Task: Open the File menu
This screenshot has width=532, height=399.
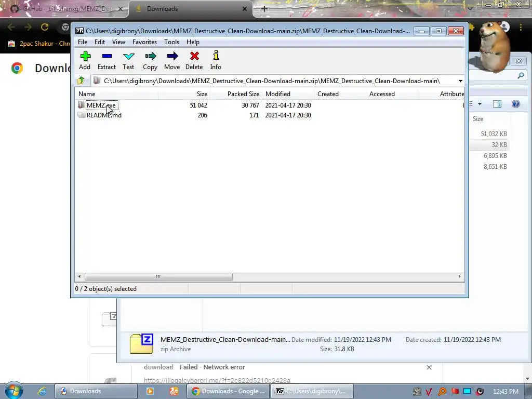Action: tap(83, 42)
